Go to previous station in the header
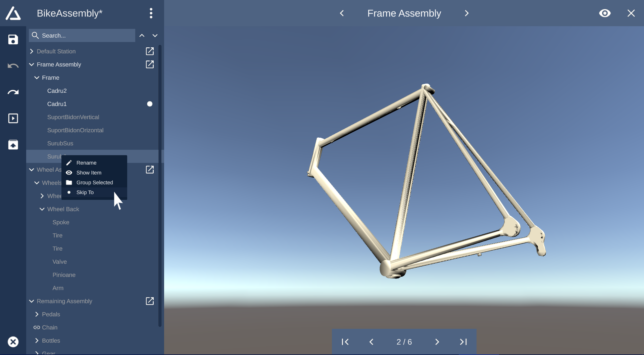The width and height of the screenshot is (644, 355). [x=342, y=13]
